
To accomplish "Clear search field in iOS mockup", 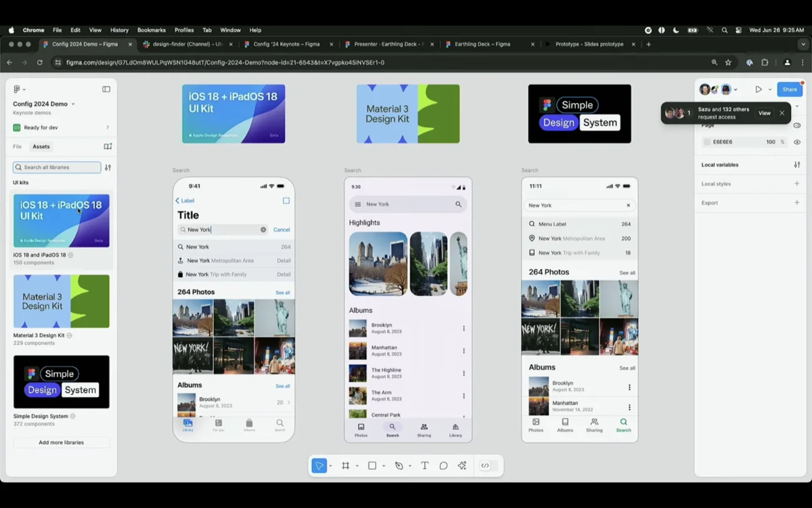I will [263, 230].
